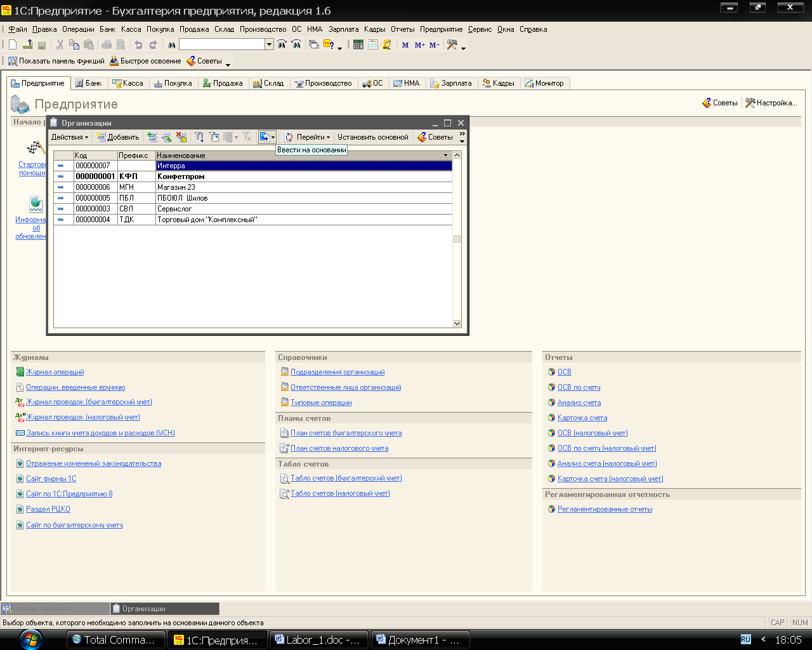Click Установить основной button

373,137
